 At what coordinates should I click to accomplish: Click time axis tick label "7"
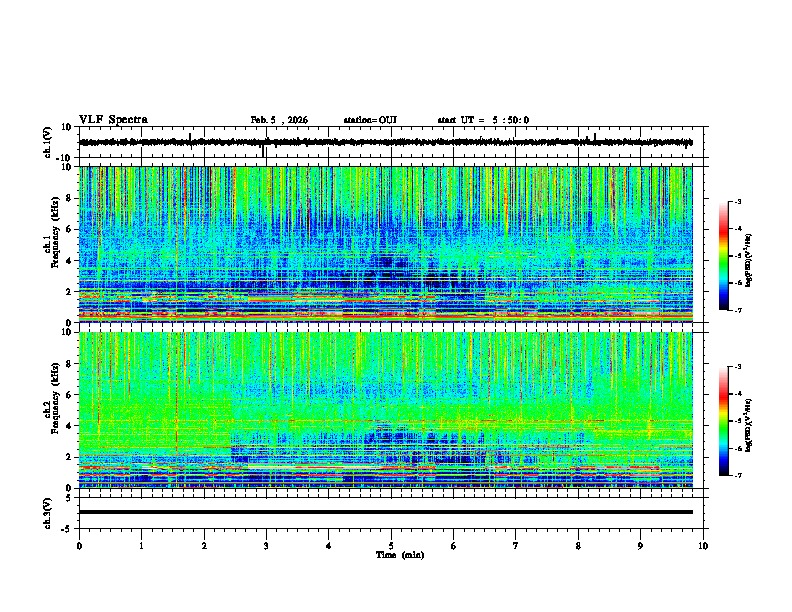(516, 546)
